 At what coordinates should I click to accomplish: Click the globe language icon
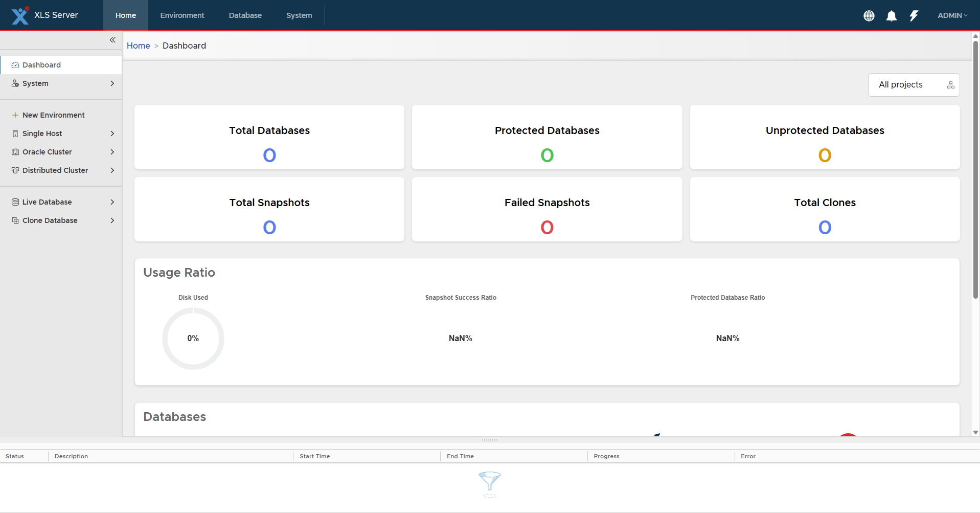point(869,16)
